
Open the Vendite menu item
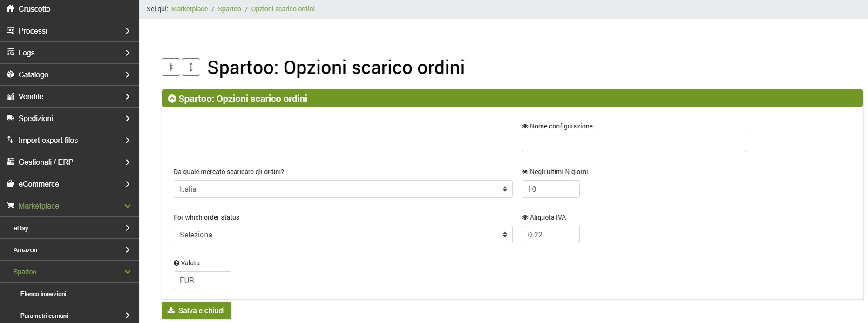(x=69, y=96)
